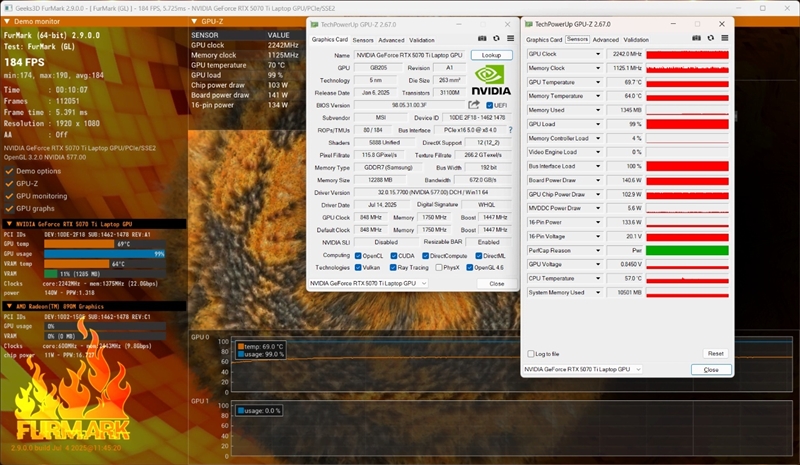Open the GPU Temperature sensor dropdown
Viewport: 800px width, 465px height.
click(x=598, y=82)
